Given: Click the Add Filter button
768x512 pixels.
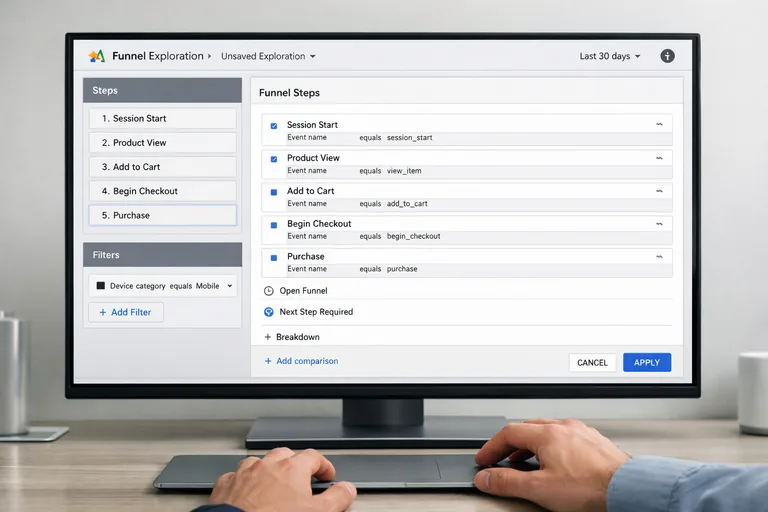Looking at the screenshot, I should (126, 312).
